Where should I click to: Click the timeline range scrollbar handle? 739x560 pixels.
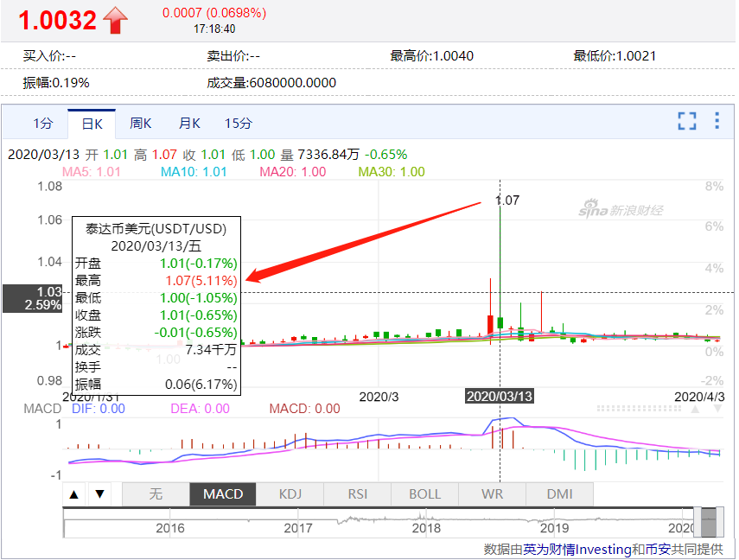(x=709, y=522)
